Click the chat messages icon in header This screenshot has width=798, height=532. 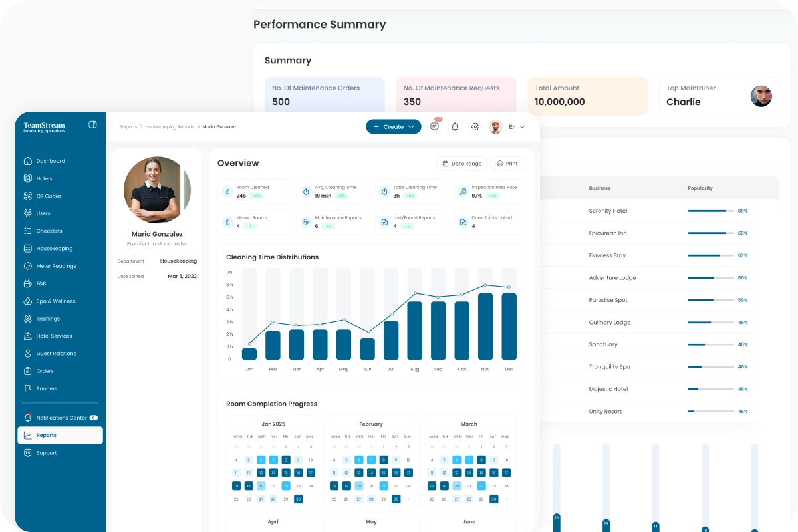434,126
